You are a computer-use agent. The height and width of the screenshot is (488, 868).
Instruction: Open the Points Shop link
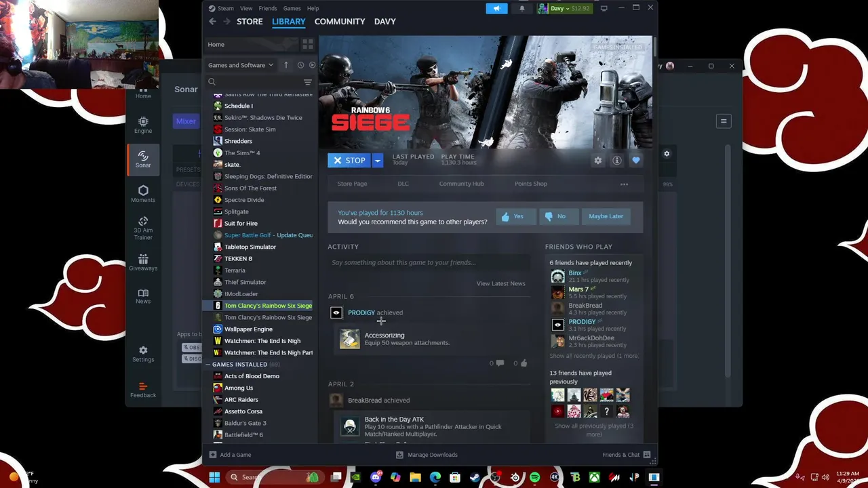click(x=531, y=184)
